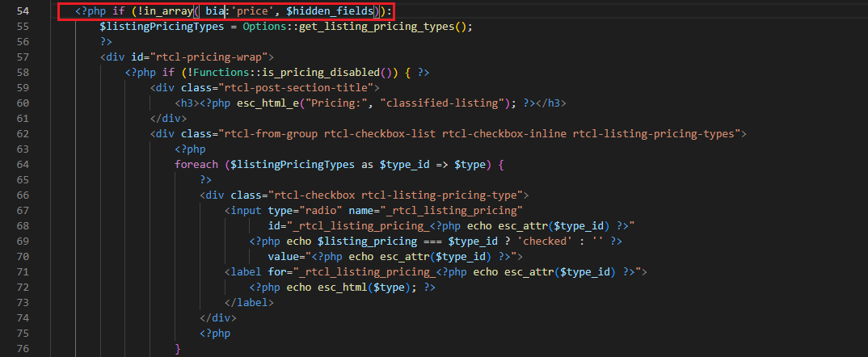The width and height of the screenshot is (868, 357).
Task: Click the closing ?> tag on line 56
Action: click(107, 41)
